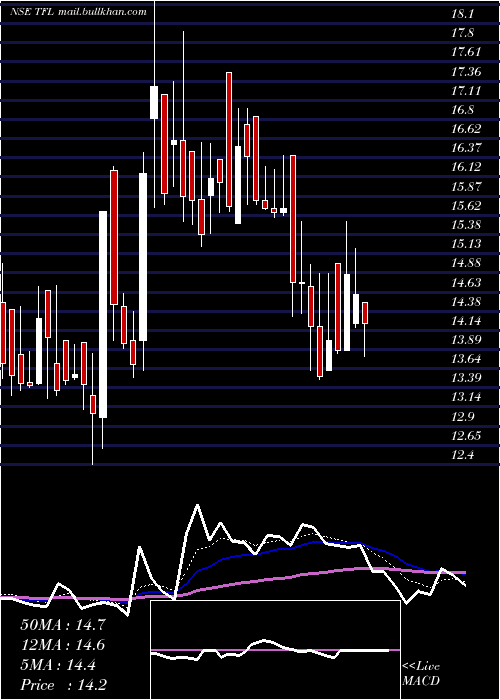Screen dimensions: 500x700
Task: Click the 15.62 price axis label
Action: [466, 205]
